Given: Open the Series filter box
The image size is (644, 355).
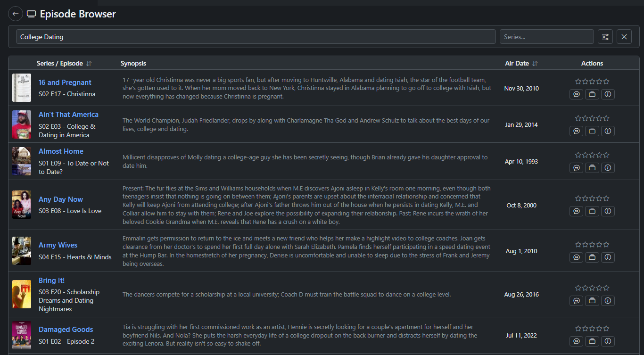Looking at the screenshot, I should pyautogui.click(x=546, y=36).
